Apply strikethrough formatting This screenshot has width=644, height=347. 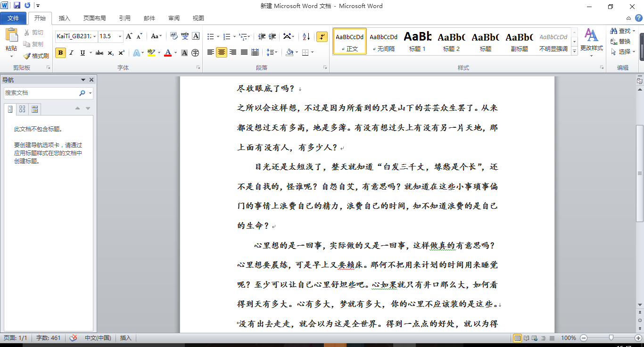[x=99, y=53]
